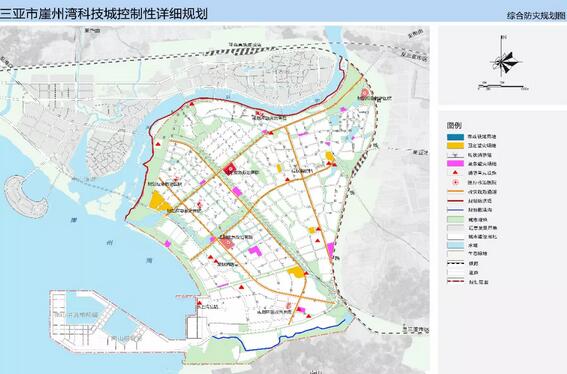The width and height of the screenshot is (567, 374).
Task: Click the light blue water swatch in legend
Action: click(x=455, y=245)
